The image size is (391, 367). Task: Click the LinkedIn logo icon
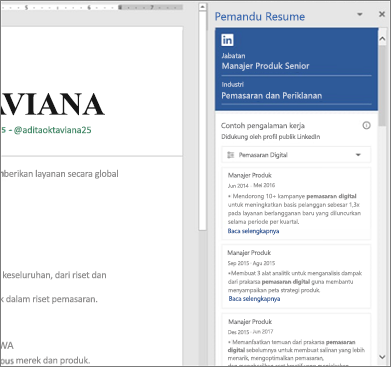227,40
